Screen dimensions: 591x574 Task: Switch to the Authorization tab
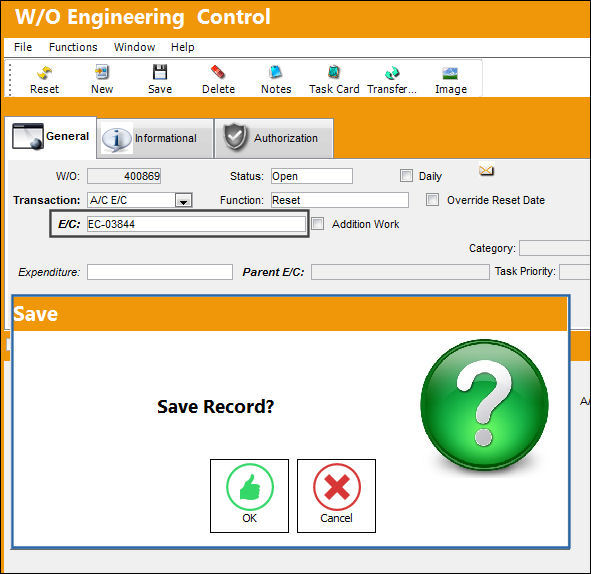[274, 138]
